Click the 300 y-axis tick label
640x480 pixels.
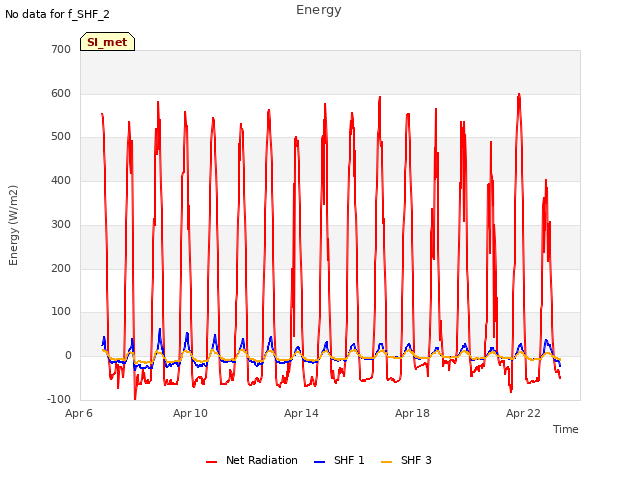(x=61, y=224)
